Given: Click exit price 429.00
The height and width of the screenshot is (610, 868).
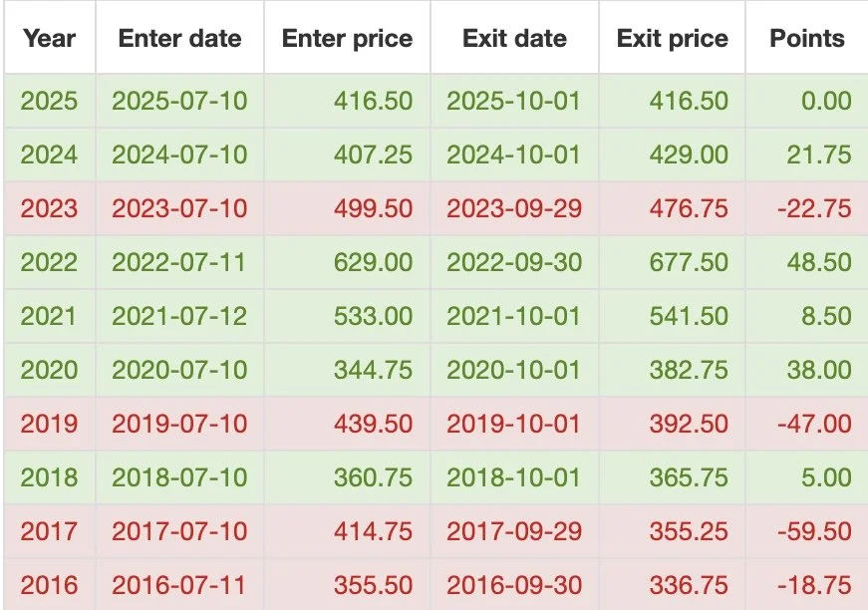Looking at the screenshot, I should point(689,154).
